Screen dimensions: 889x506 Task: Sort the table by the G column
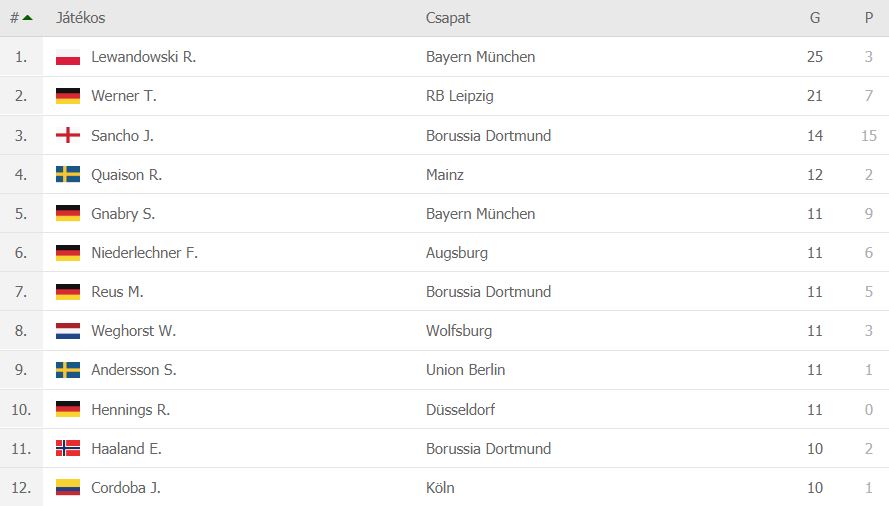point(815,18)
